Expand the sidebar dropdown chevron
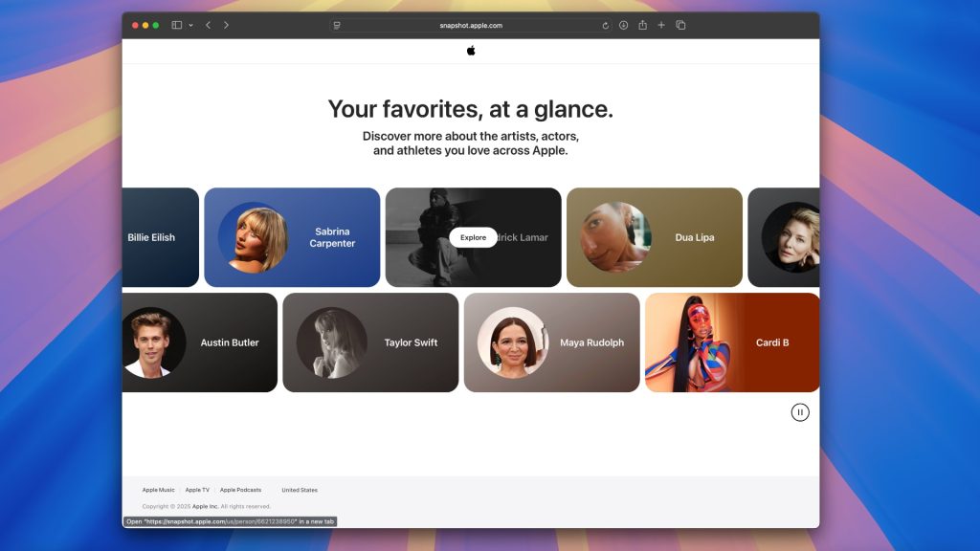Viewport: 980px width, 551px height. [190, 25]
